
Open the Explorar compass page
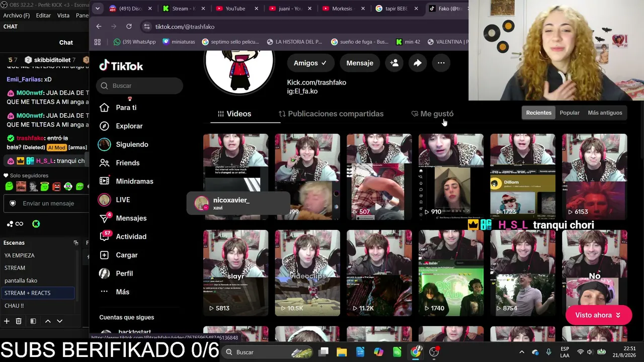[x=121, y=126]
